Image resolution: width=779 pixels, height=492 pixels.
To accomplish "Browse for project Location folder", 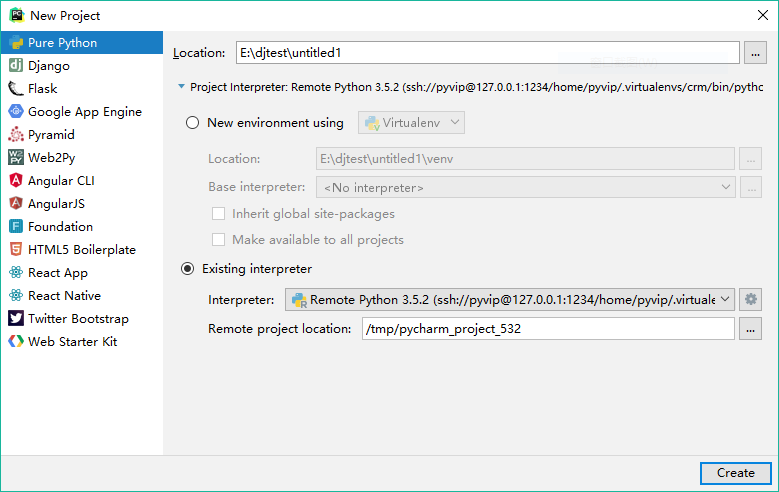I will (x=755, y=53).
